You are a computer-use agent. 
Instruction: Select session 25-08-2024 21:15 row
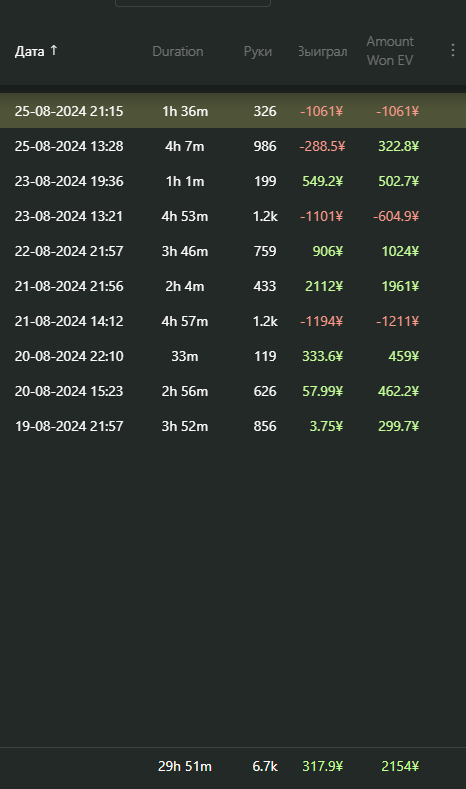coord(233,111)
